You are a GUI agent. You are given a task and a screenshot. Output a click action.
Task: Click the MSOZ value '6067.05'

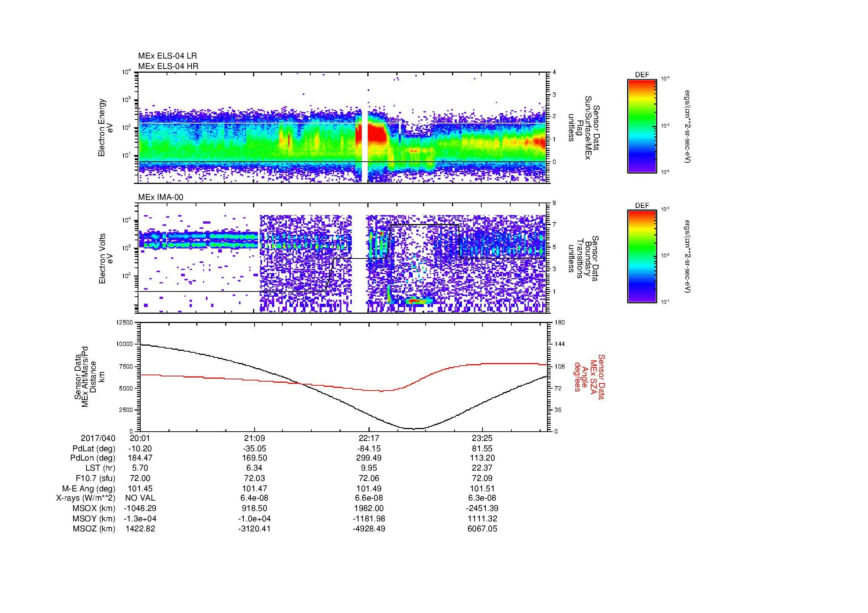(482, 529)
